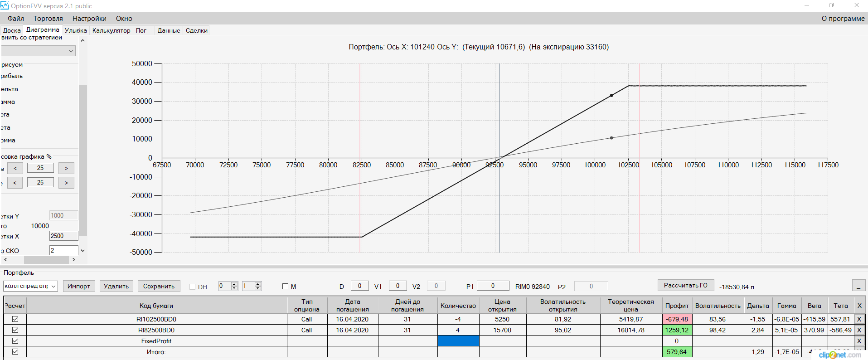Select the Диаграмма tab
868x360 pixels.
point(43,29)
